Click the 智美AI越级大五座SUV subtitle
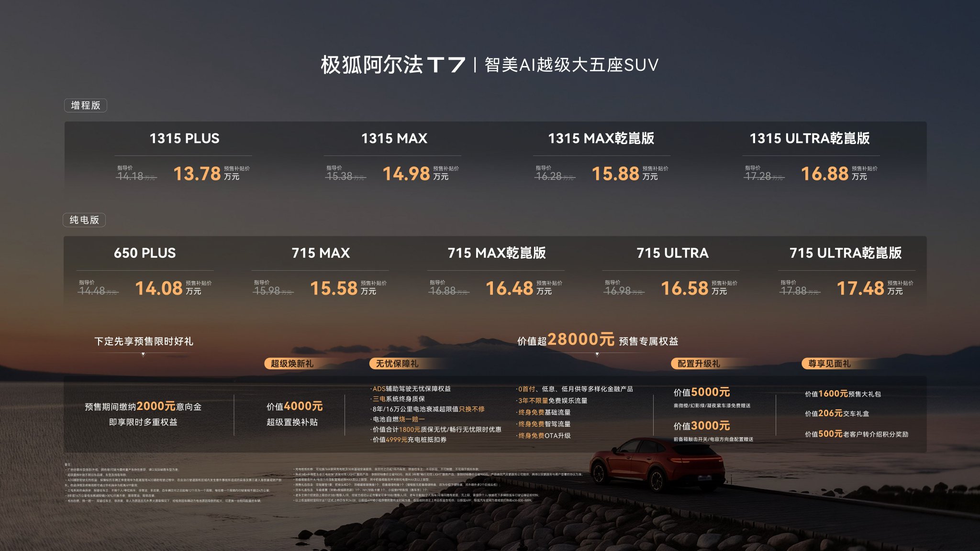The width and height of the screenshot is (980, 551). tap(571, 65)
